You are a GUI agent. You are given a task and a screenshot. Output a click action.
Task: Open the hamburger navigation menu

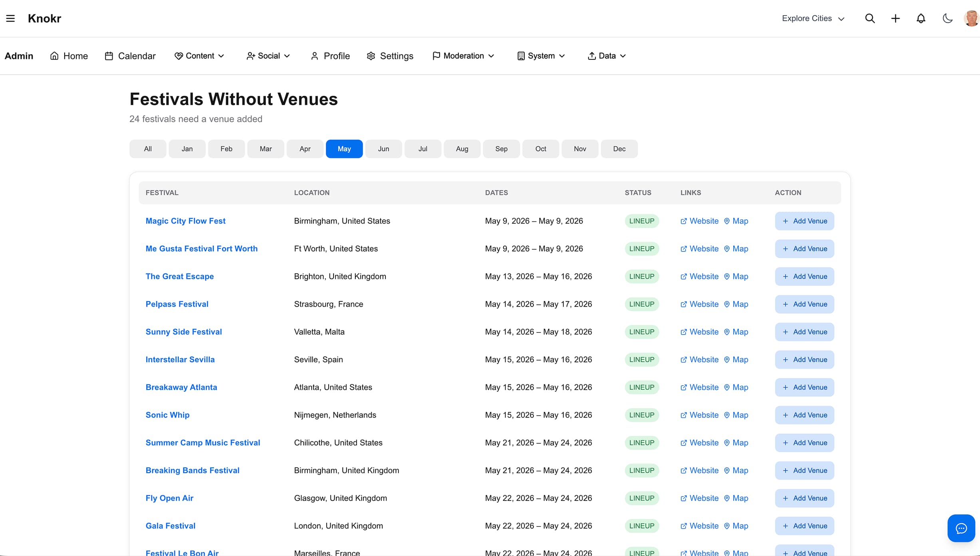10,18
